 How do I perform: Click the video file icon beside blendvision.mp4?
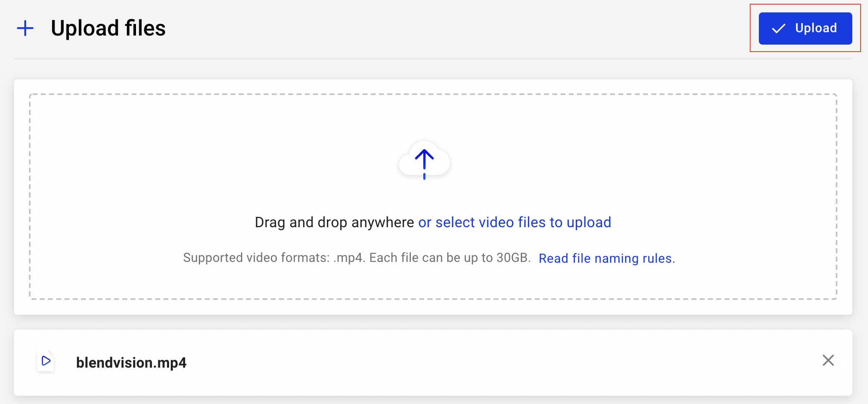click(45, 361)
